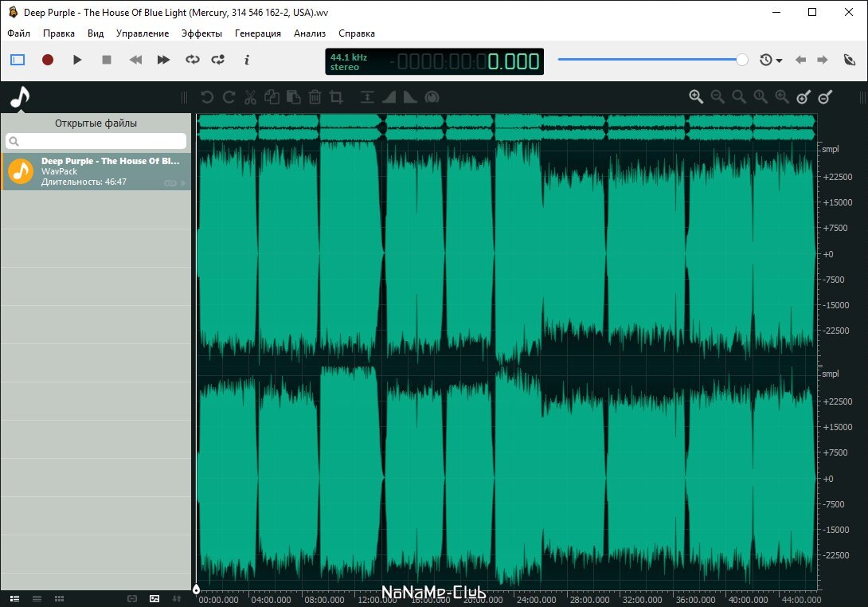
Task: Click the 44.1 kHz stereo format label
Action: coord(348,62)
